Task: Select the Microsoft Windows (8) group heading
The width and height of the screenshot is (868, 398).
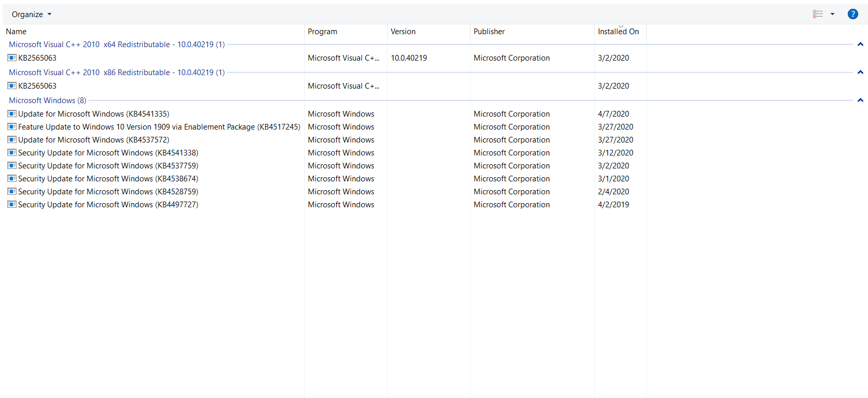Action: pyautogui.click(x=48, y=101)
